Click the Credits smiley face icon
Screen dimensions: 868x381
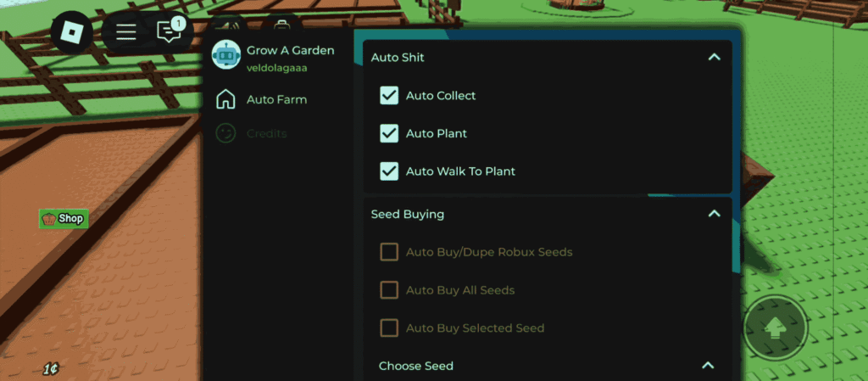[x=225, y=133]
